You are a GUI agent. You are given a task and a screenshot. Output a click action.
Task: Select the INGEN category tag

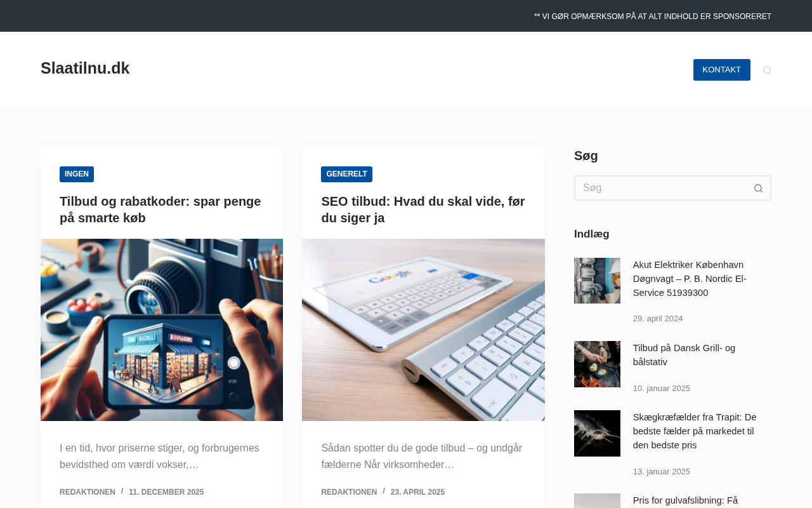77,174
